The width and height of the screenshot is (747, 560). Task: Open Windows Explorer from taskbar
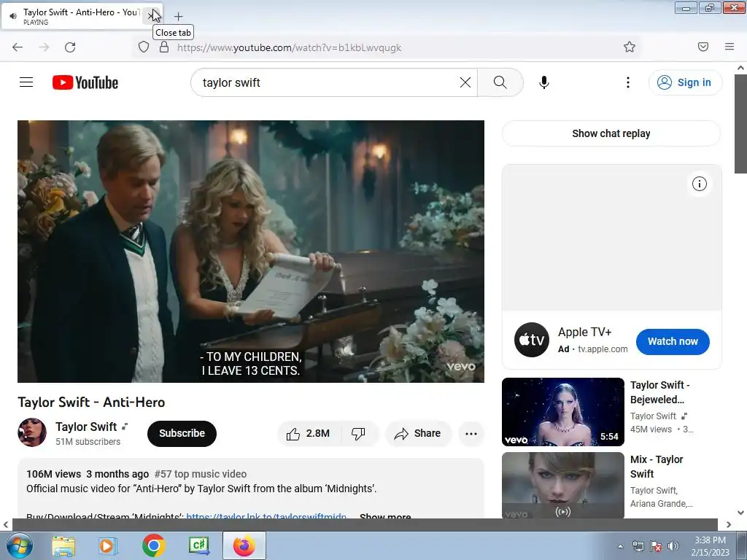point(63,545)
